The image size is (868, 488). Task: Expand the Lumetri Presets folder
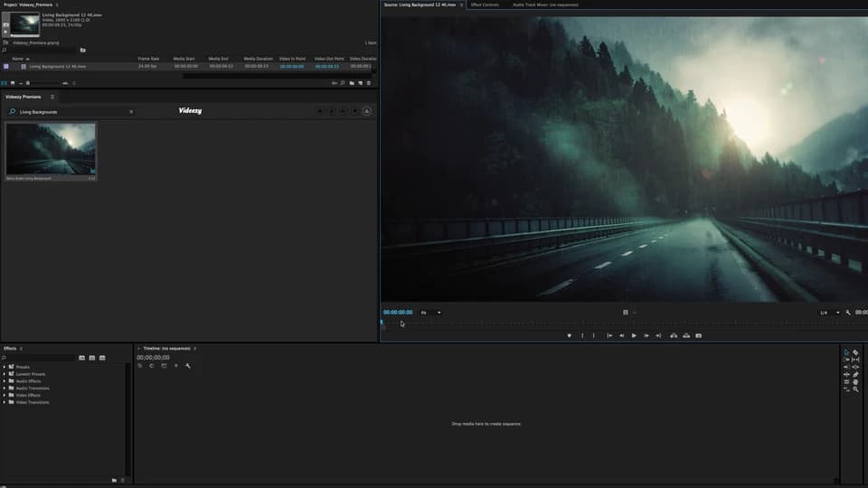click(5, 374)
